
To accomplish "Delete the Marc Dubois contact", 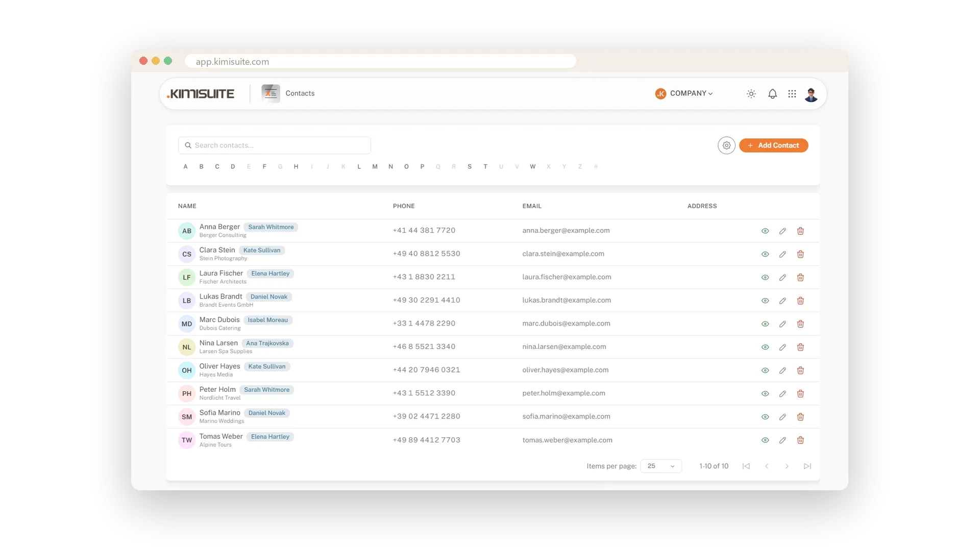I will (800, 324).
